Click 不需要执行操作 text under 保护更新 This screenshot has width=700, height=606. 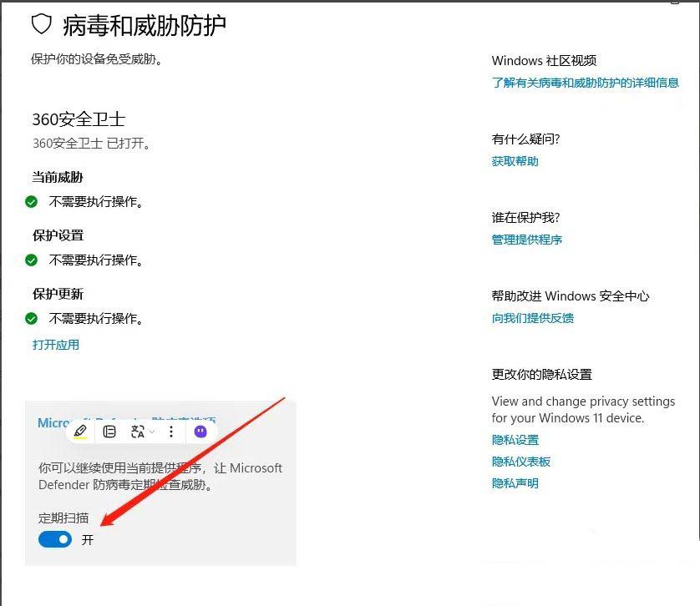(96, 319)
